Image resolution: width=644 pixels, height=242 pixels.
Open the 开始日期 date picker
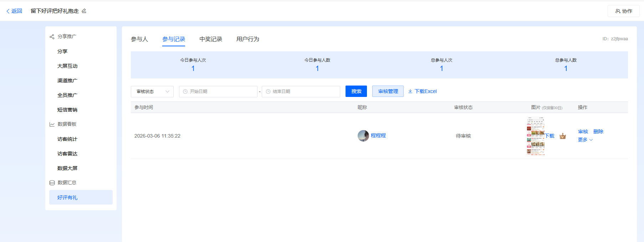tap(218, 92)
